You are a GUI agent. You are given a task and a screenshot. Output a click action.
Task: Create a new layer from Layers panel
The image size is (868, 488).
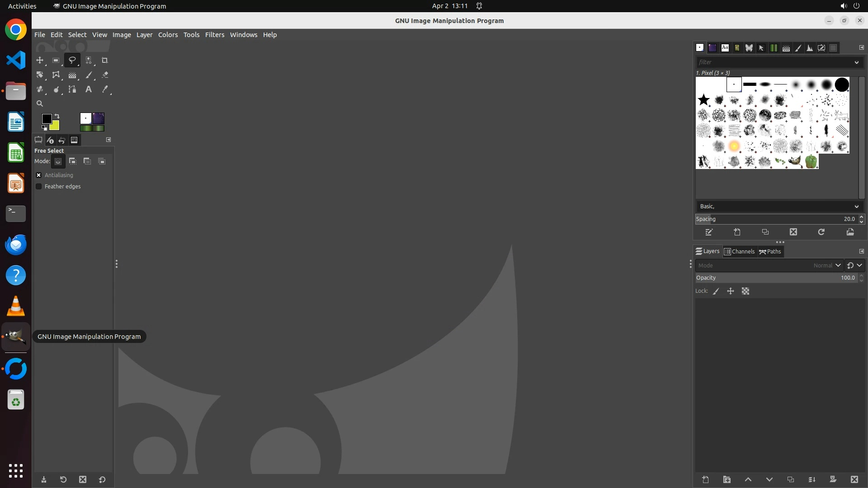(705, 479)
